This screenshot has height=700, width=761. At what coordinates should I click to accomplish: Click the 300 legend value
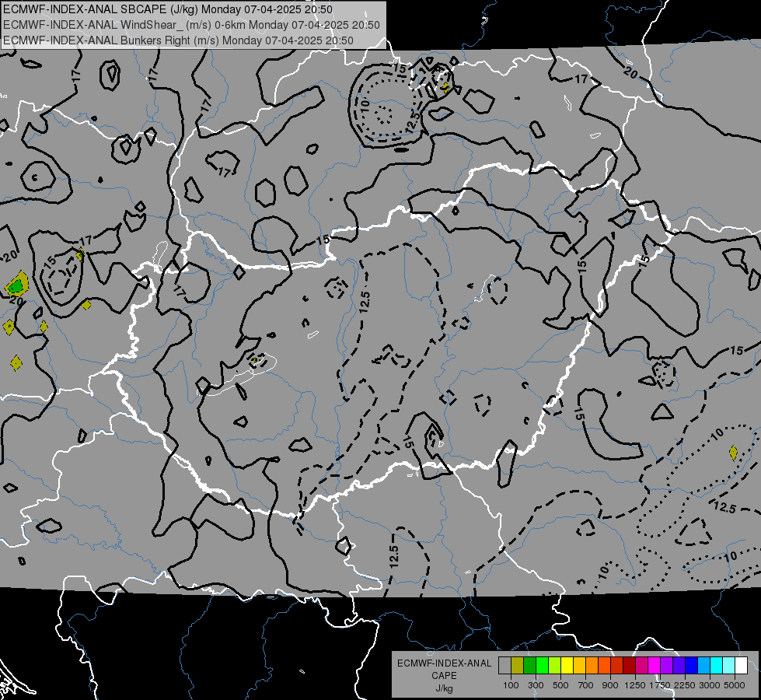[x=536, y=685]
